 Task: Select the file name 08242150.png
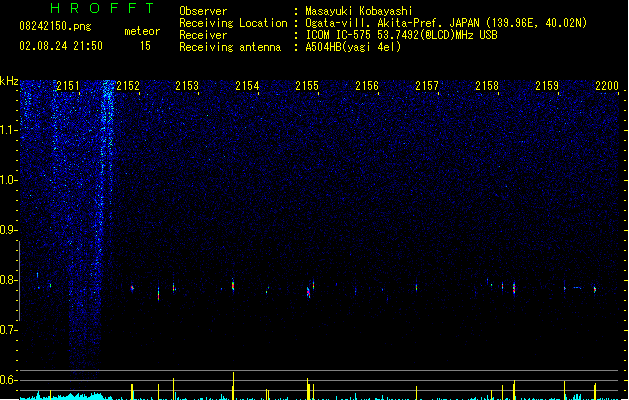point(55,26)
